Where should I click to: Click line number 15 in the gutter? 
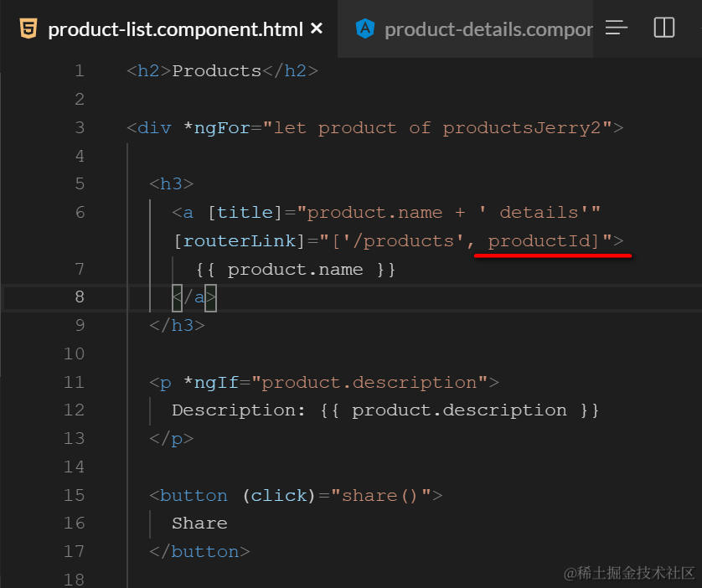tap(75, 495)
